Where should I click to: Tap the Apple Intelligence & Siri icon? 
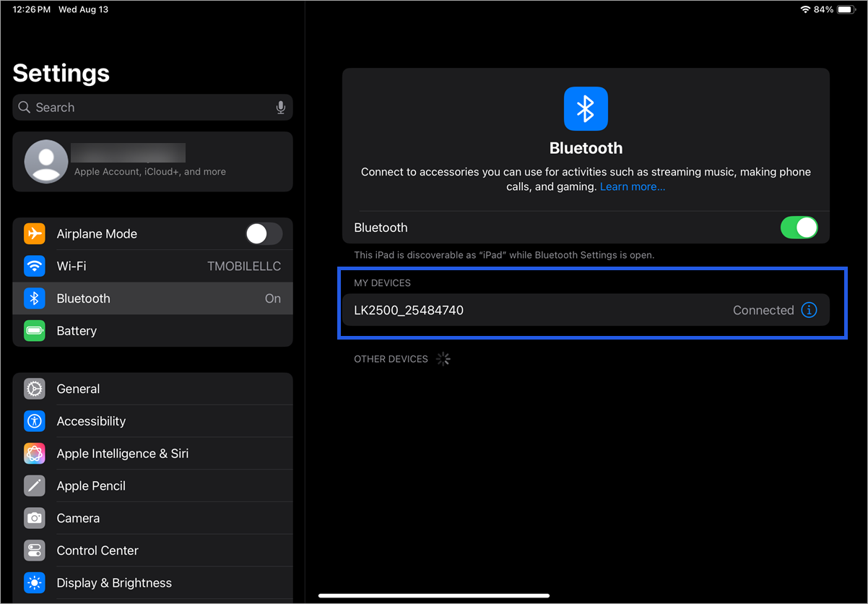coord(34,454)
